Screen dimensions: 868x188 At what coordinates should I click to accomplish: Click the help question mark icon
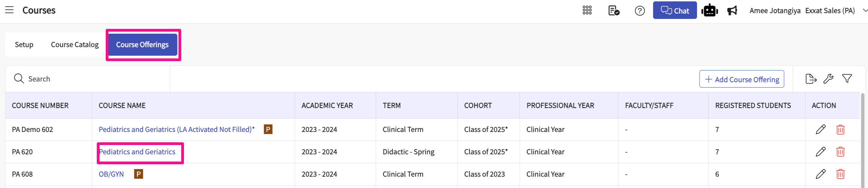[639, 11]
